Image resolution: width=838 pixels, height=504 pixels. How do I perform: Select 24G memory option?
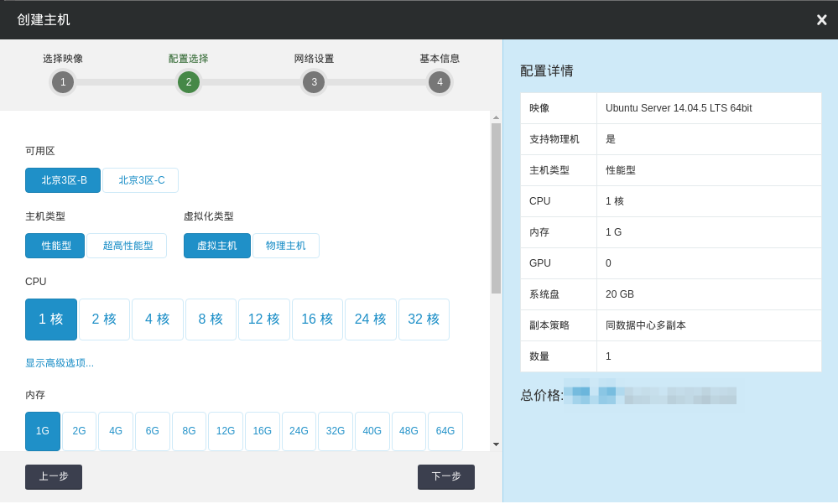coord(299,431)
